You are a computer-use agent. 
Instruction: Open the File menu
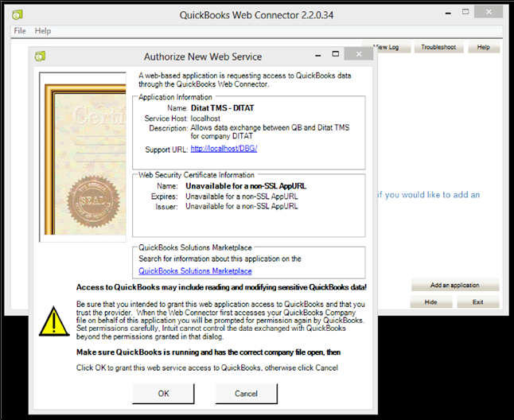[x=20, y=31]
